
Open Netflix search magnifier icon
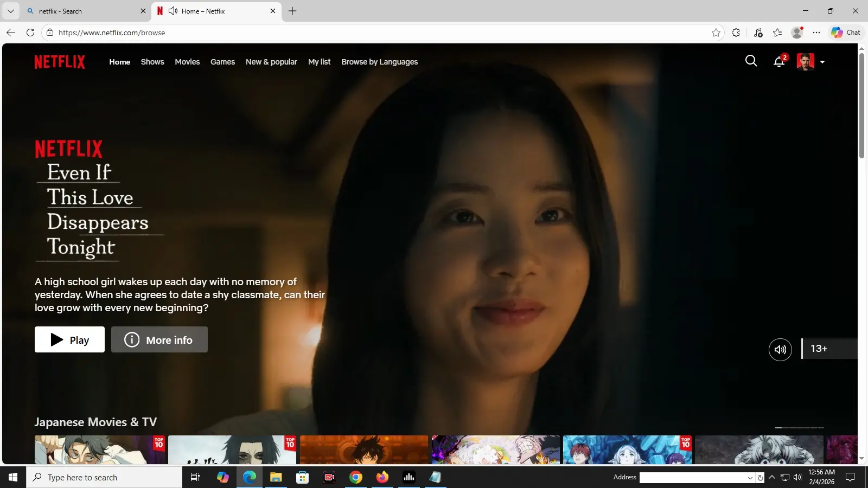pyautogui.click(x=751, y=61)
